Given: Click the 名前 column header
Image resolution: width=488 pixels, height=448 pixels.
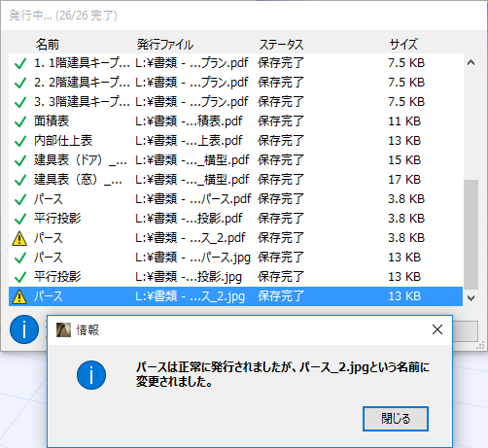Looking at the screenshot, I should click(x=48, y=45).
